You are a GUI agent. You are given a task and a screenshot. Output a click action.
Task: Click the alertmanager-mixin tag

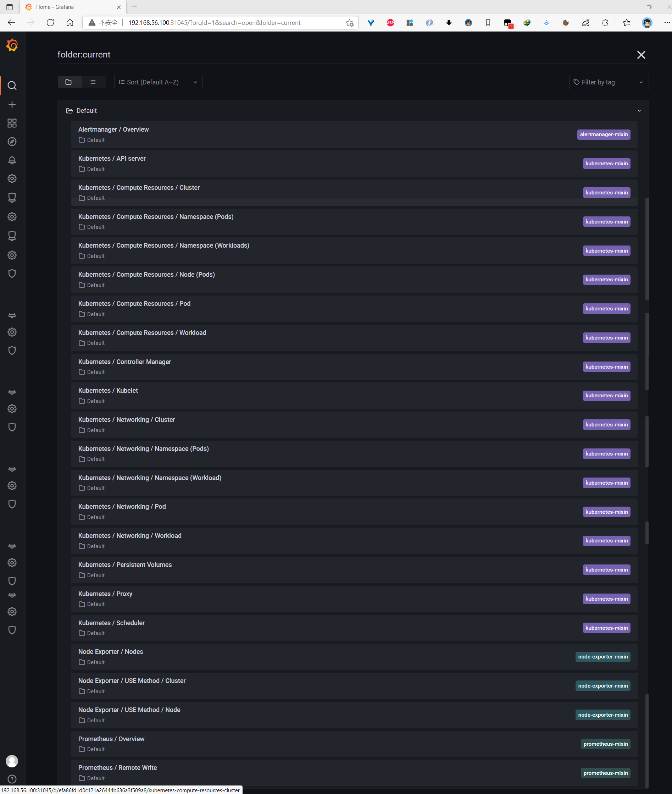[604, 134]
